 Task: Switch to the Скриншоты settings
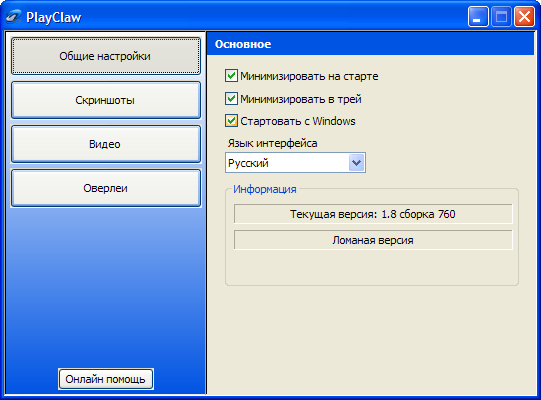106,100
